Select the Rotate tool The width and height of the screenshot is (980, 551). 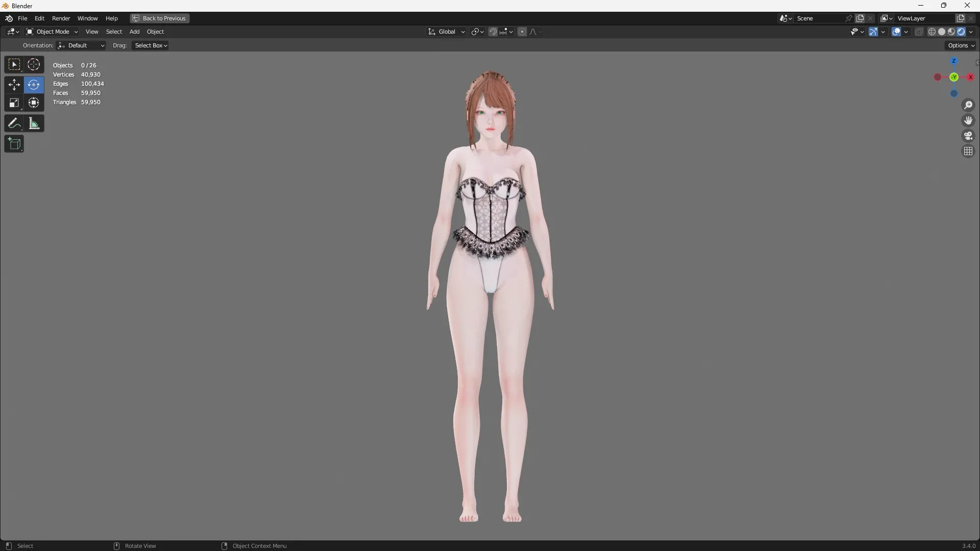click(x=33, y=85)
